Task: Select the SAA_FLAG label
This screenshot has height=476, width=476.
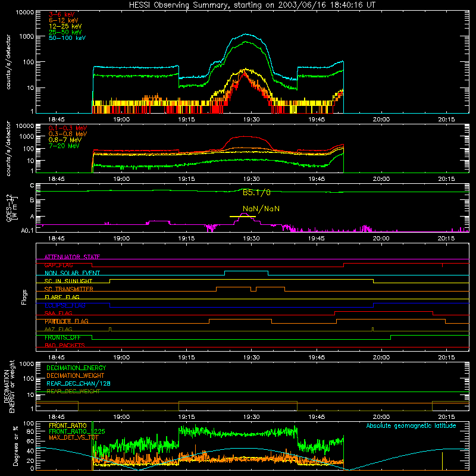Action: [x=58, y=313]
